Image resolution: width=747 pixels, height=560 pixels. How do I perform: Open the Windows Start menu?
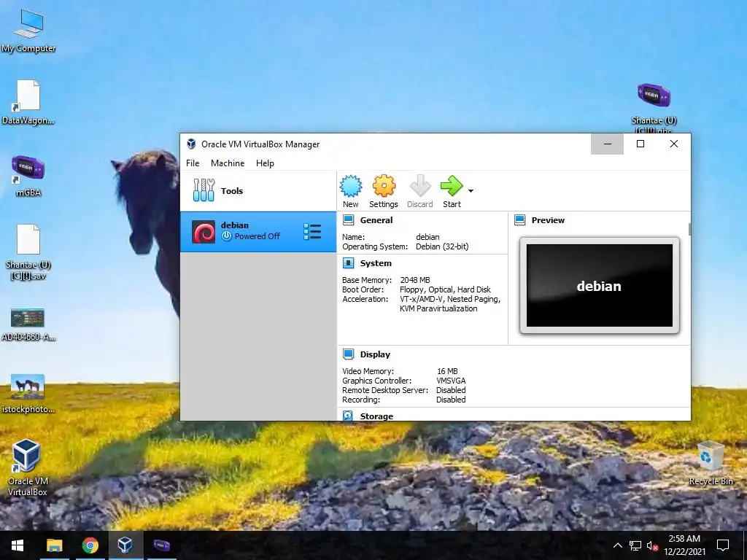[x=18, y=545]
